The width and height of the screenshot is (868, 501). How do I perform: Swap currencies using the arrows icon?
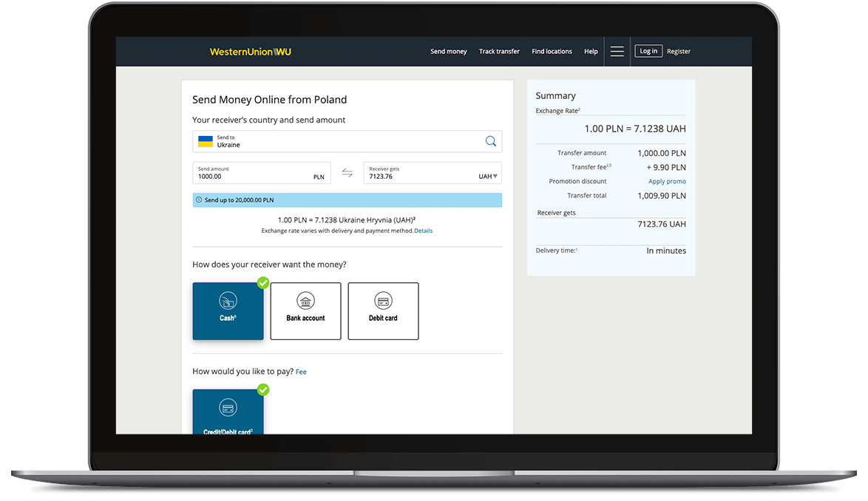pos(347,173)
